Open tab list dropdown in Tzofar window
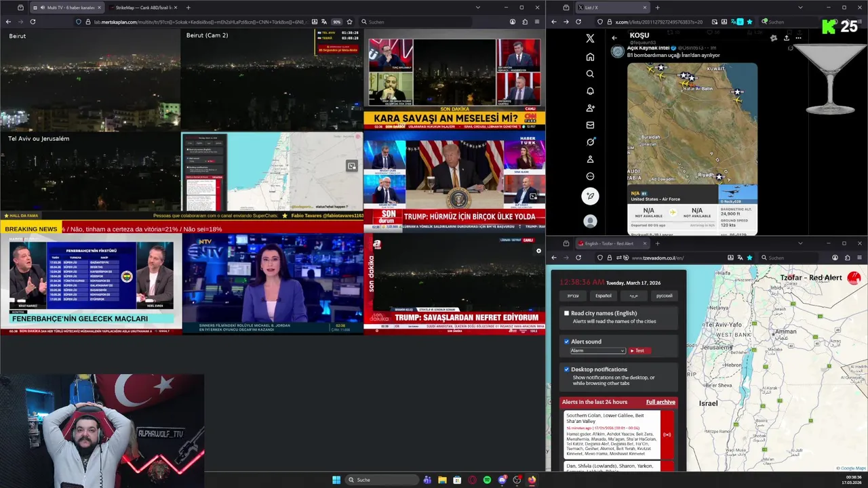Screen dimensions: 868x488 (x=800, y=243)
